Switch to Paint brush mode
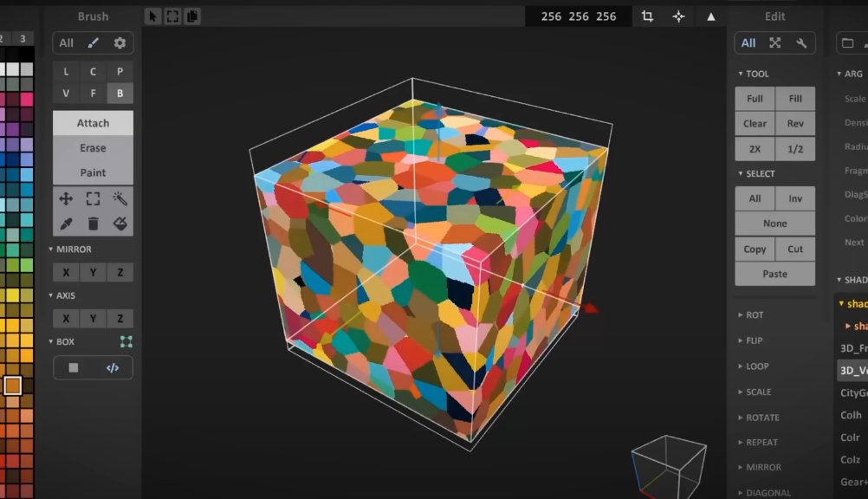 pyautogui.click(x=93, y=172)
